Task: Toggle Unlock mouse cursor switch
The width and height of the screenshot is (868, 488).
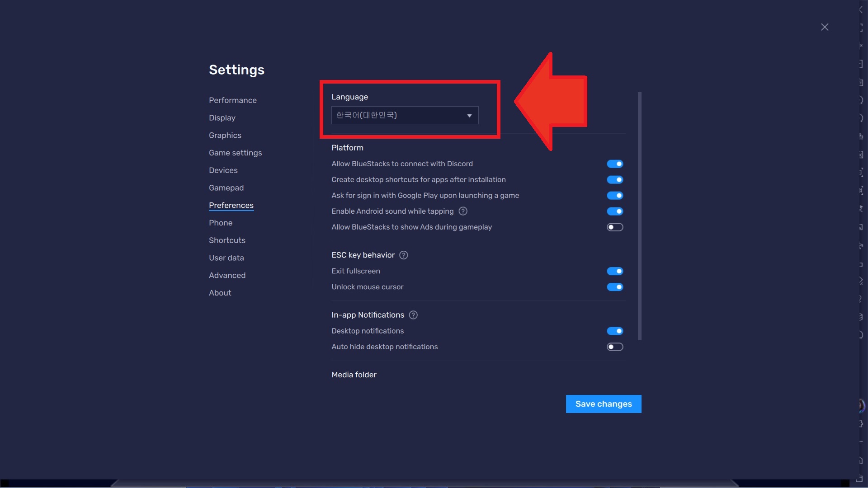Action: pyautogui.click(x=615, y=287)
